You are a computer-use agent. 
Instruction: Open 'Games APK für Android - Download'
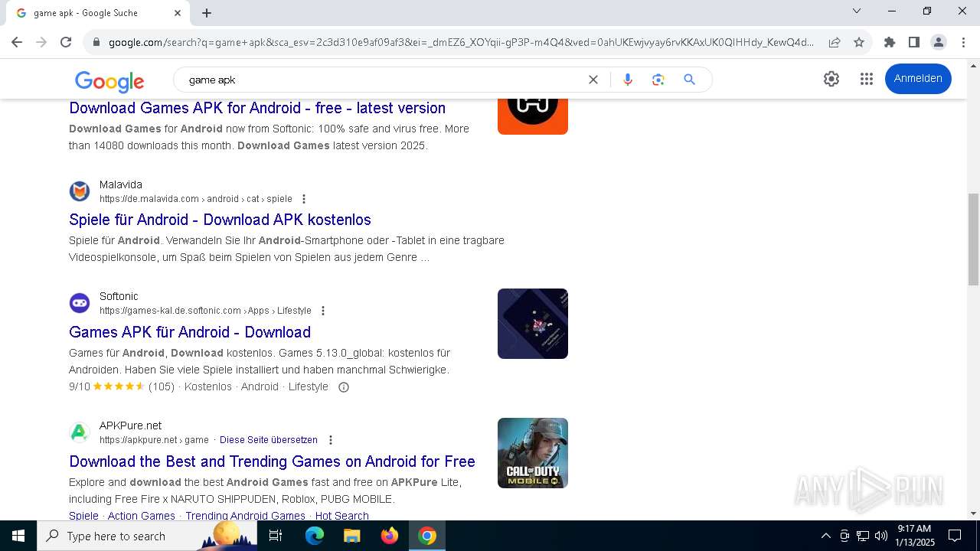click(190, 332)
